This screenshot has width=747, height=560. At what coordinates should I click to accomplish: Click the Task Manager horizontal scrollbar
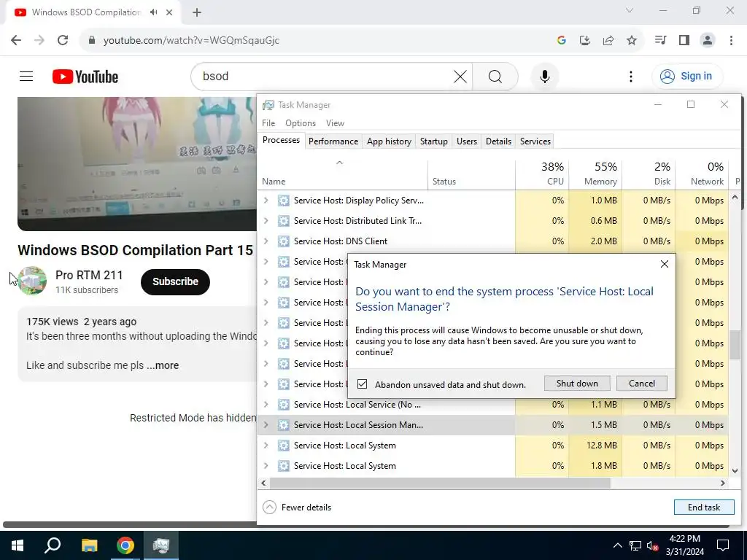coord(440,483)
